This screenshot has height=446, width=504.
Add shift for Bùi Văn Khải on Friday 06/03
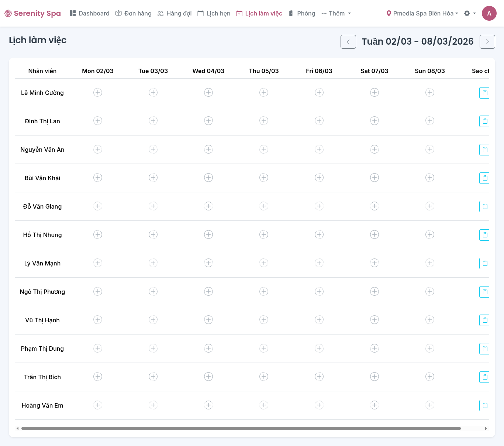click(319, 178)
